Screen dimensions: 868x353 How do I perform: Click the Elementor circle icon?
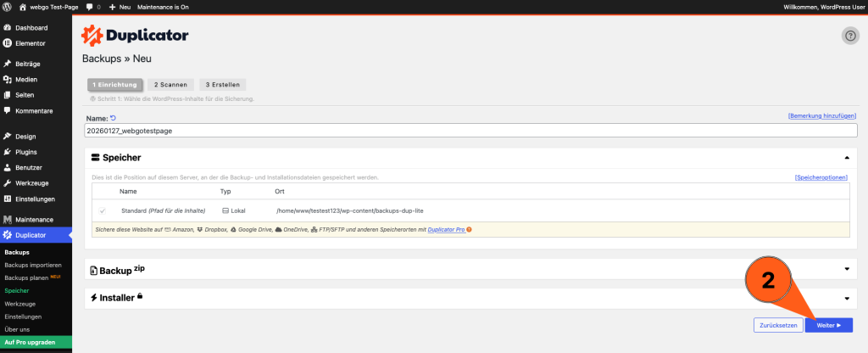coord(8,43)
